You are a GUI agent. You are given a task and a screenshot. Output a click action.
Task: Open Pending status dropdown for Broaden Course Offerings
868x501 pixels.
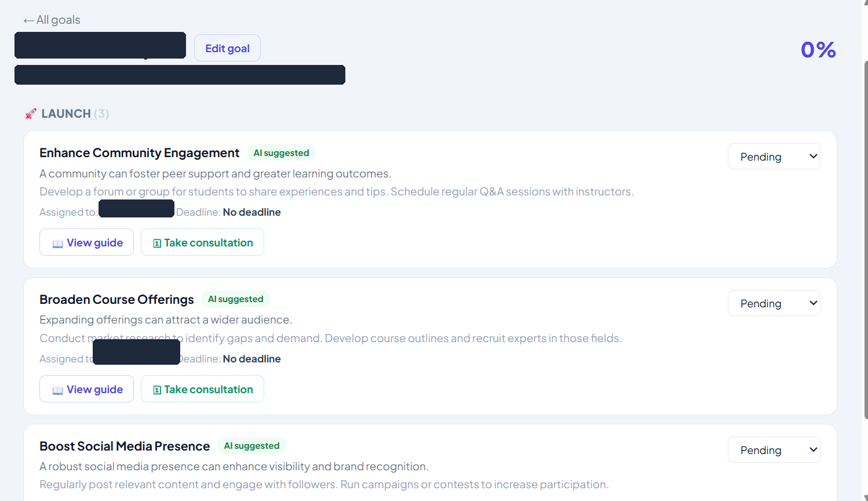[x=774, y=303]
